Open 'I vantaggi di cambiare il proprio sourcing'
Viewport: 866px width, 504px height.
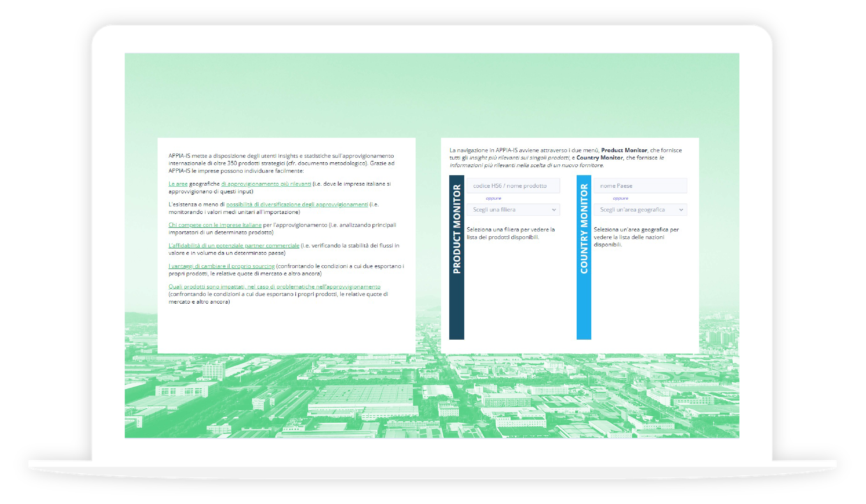click(222, 266)
